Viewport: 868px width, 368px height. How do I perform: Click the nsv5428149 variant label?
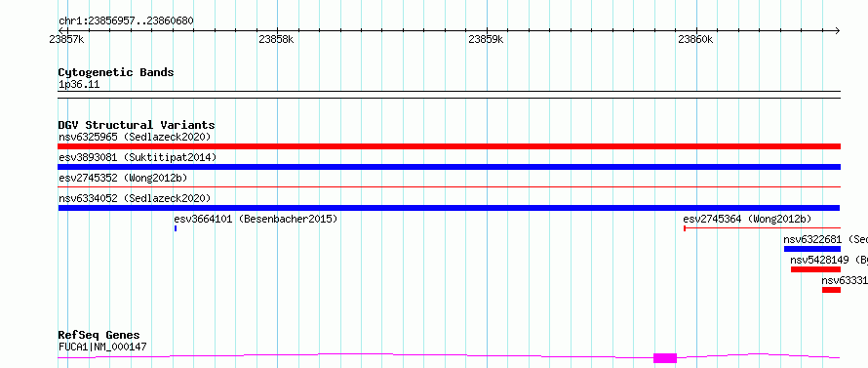tap(829, 260)
